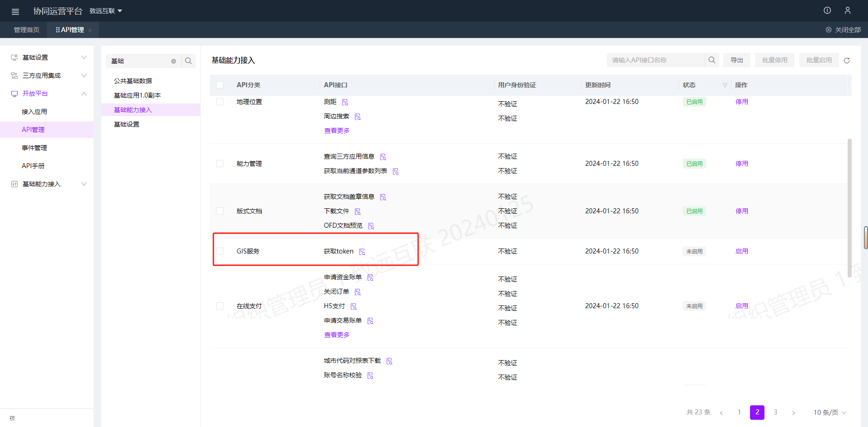Clear the 基础 category search text
The image size is (868, 427).
coord(174,61)
